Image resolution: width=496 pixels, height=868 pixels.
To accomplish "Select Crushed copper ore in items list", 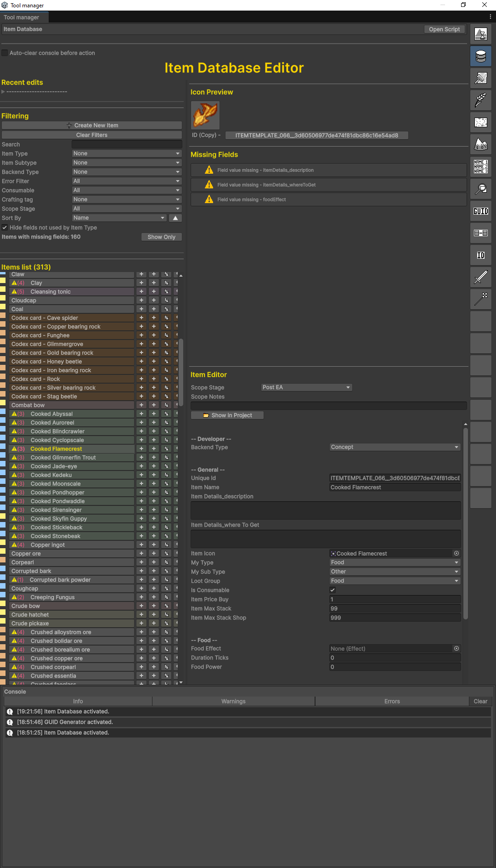I will pyautogui.click(x=72, y=658).
